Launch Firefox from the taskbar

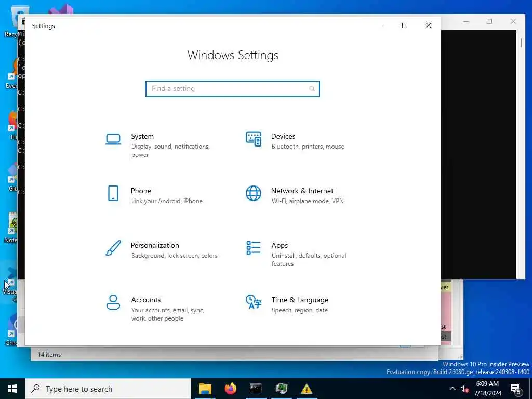tap(230, 389)
